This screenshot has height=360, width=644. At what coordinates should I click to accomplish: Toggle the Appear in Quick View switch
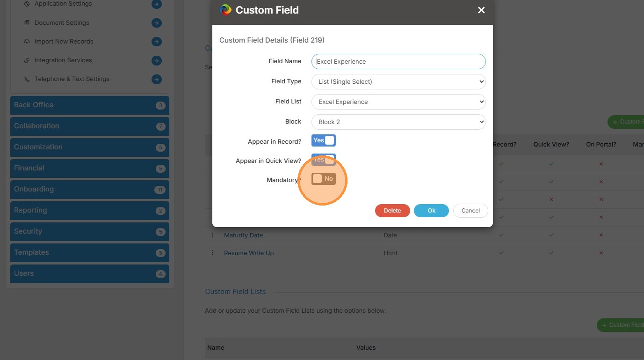324,160
